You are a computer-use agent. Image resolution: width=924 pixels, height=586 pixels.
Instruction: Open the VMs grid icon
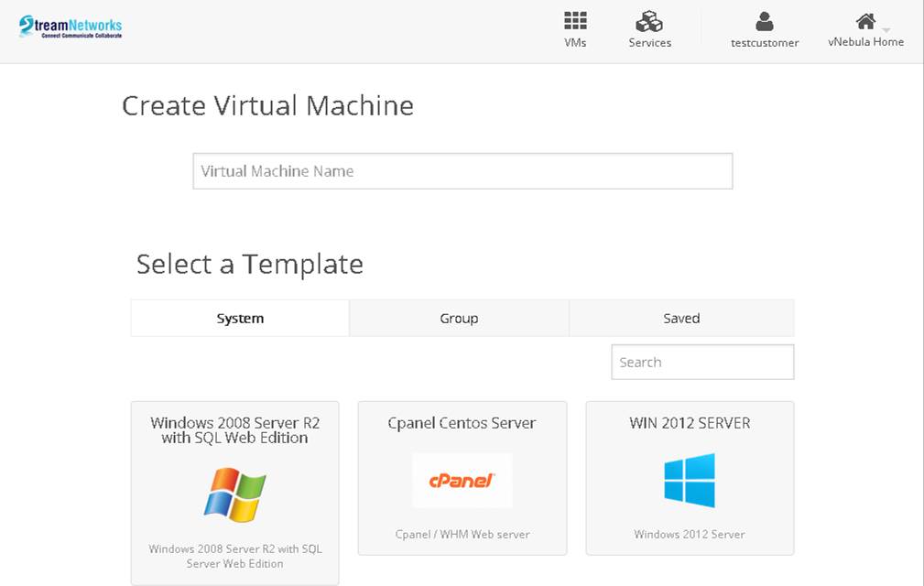(x=575, y=20)
